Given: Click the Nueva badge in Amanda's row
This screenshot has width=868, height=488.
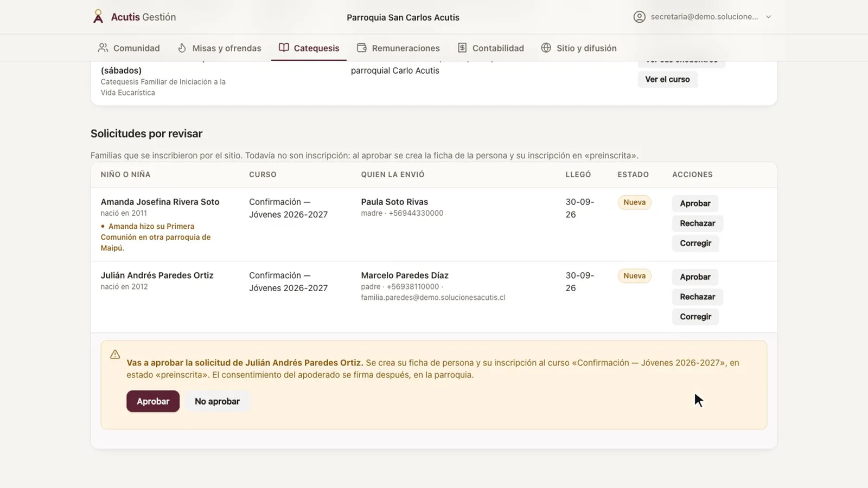Looking at the screenshot, I should (634, 202).
